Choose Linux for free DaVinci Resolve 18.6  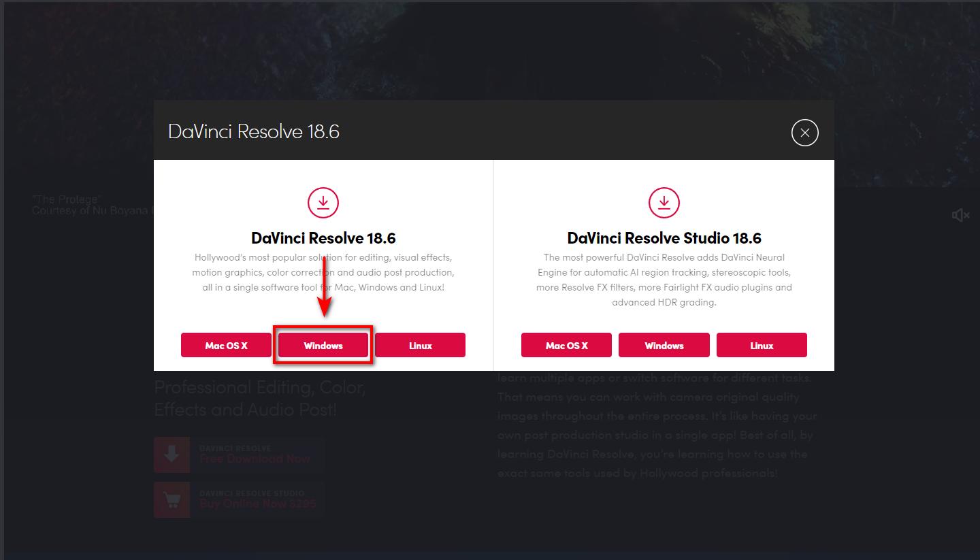pos(420,345)
